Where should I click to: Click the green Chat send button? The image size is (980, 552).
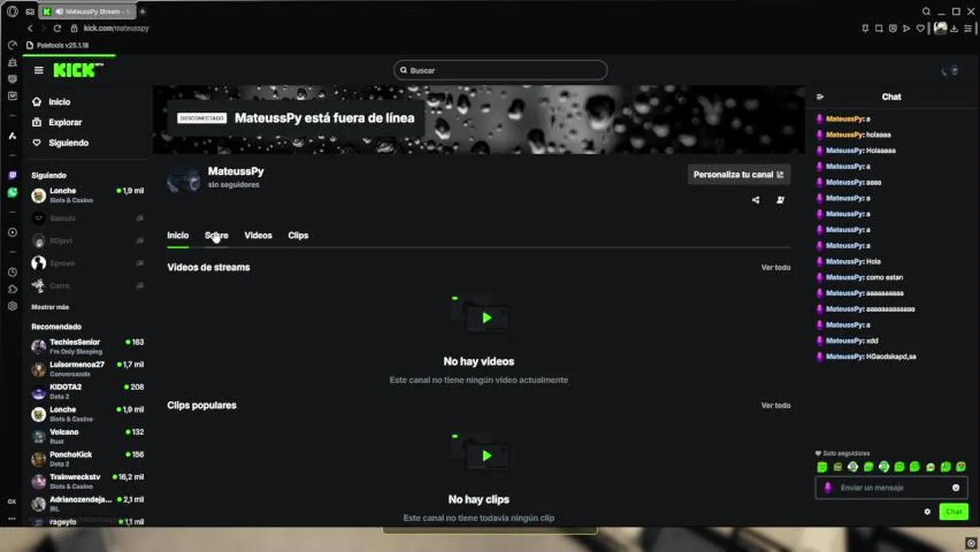click(x=953, y=511)
